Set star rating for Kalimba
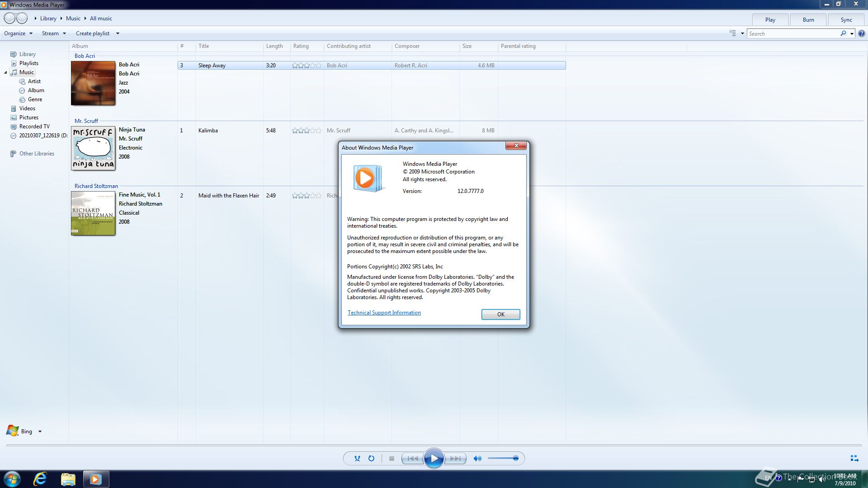 pyautogui.click(x=307, y=131)
